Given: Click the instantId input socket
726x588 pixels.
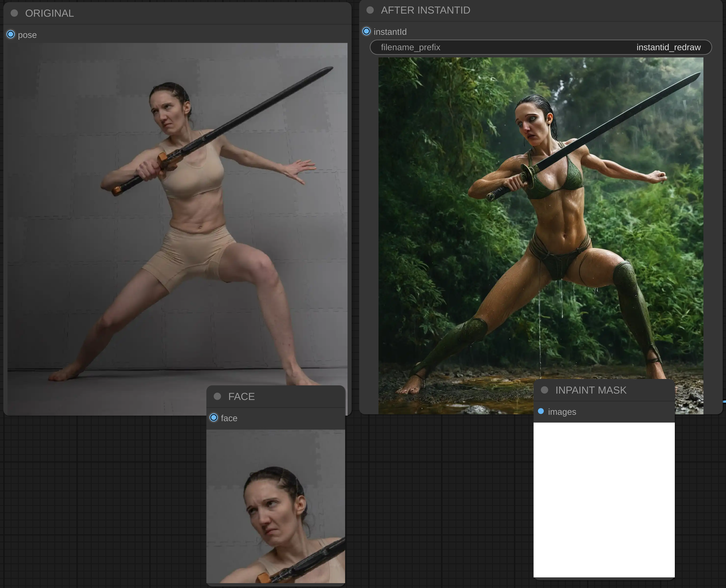Looking at the screenshot, I should (366, 31).
